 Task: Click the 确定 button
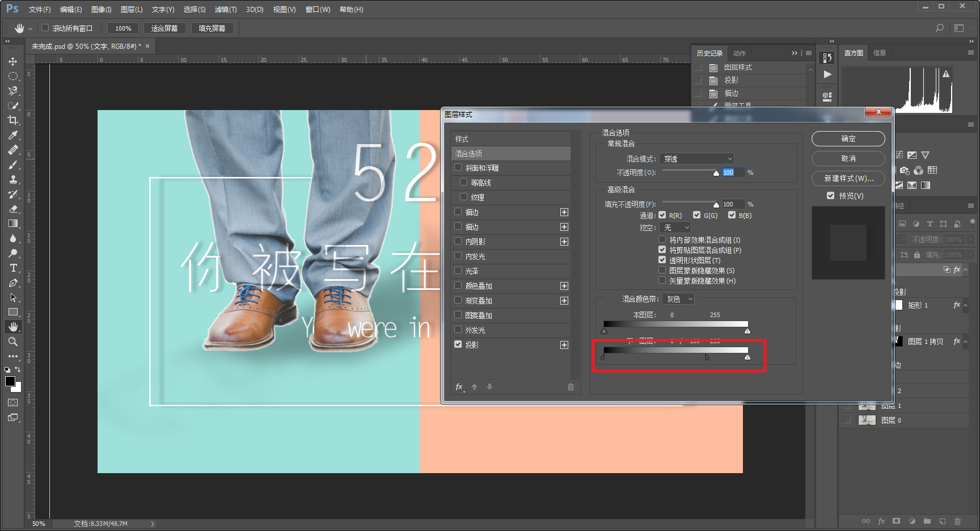point(848,138)
